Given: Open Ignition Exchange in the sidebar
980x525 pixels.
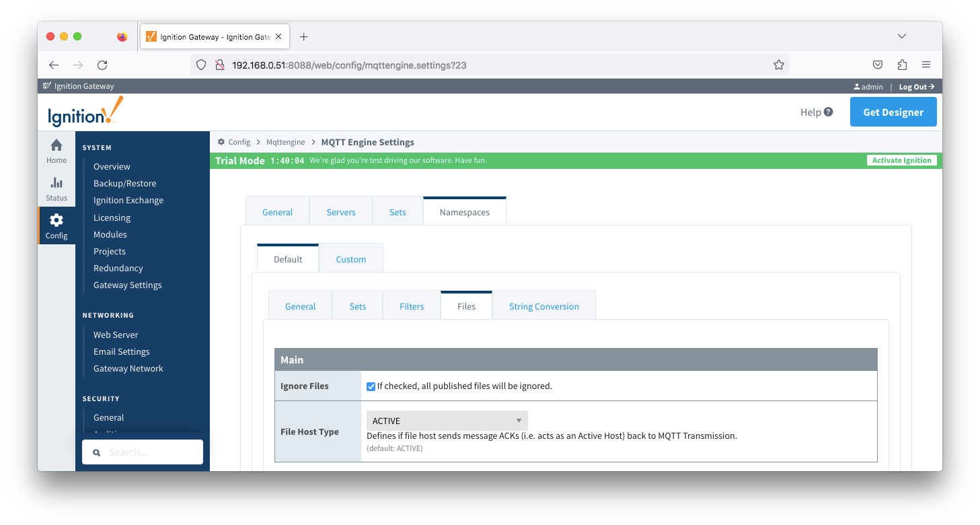Looking at the screenshot, I should tap(128, 200).
